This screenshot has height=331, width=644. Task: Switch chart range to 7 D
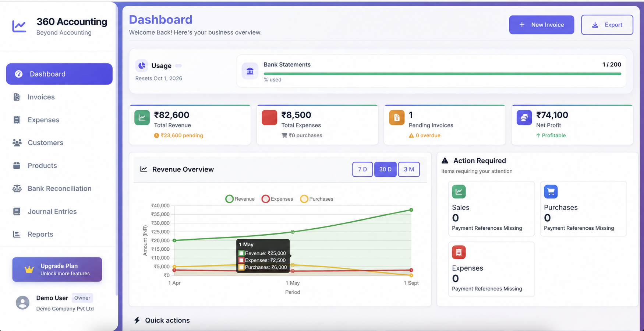[362, 169]
